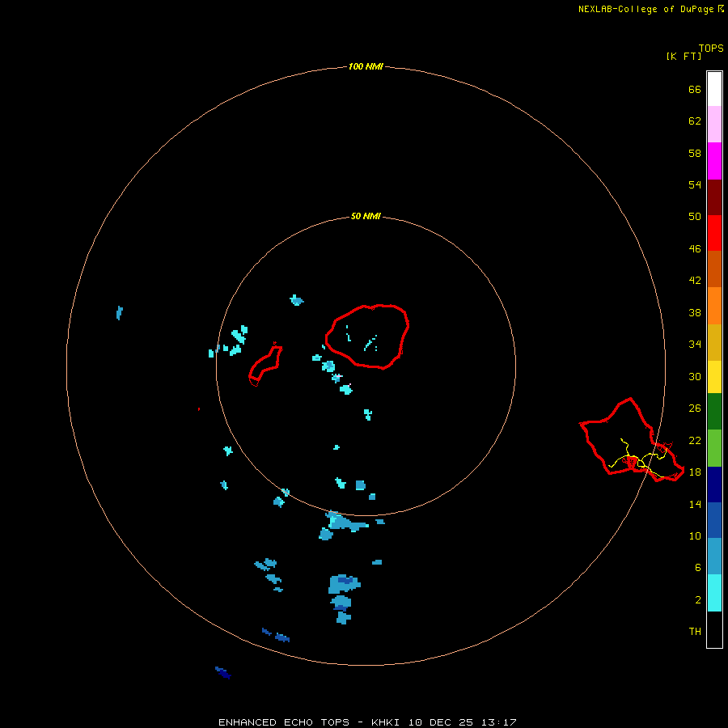Screen dimensions: 728x728
Task: Click the TOPS legend title
Action: [x=711, y=48]
